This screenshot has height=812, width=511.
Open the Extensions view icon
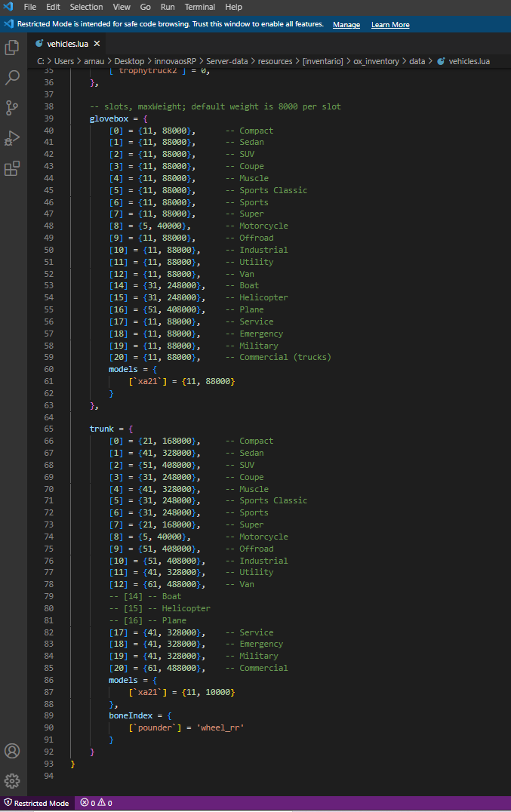point(12,168)
